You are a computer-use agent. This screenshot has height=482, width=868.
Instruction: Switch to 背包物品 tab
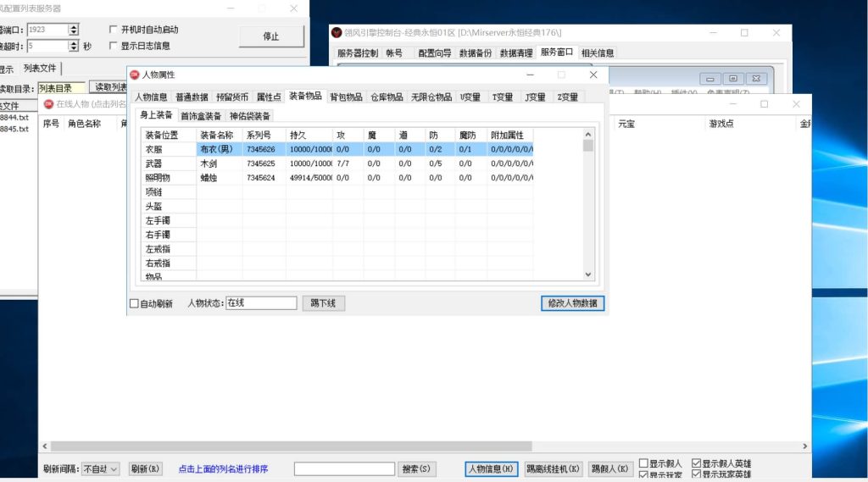pos(346,97)
